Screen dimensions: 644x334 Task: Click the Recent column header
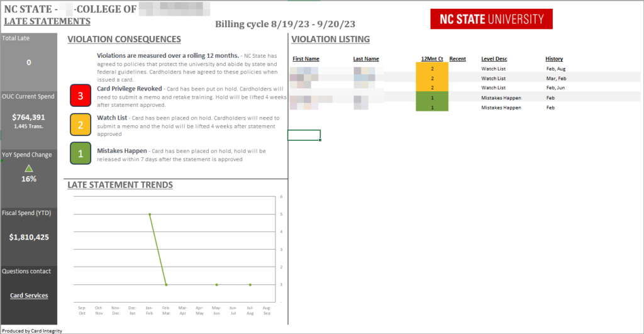click(x=458, y=58)
